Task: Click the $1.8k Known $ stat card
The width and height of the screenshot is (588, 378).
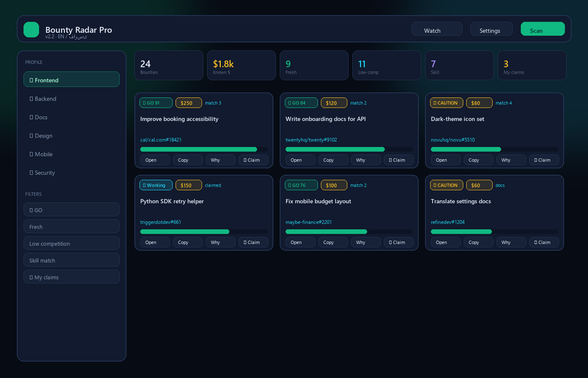Action: [241, 66]
